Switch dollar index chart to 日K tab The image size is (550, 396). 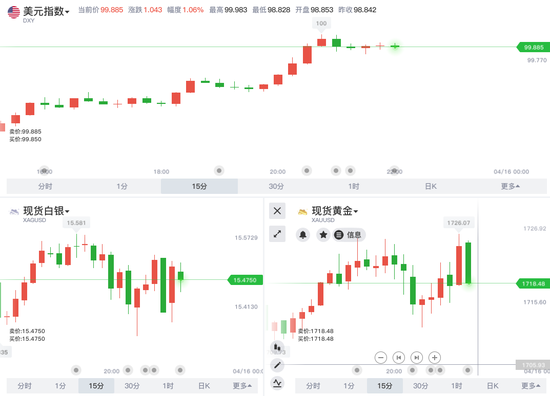point(430,186)
